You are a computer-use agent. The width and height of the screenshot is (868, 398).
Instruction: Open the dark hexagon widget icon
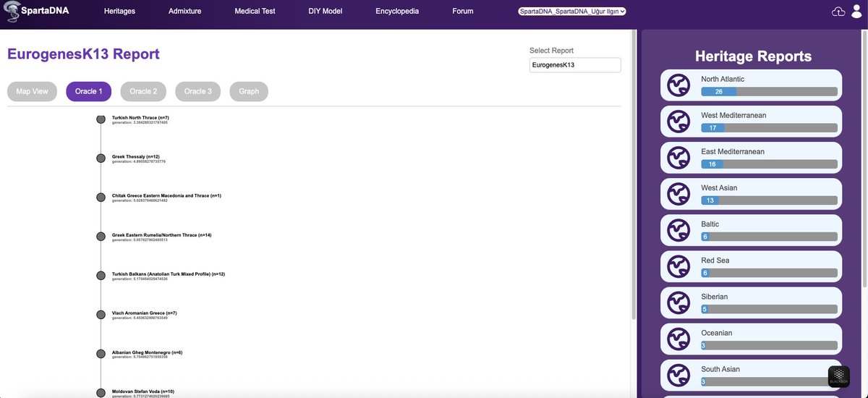point(839,376)
